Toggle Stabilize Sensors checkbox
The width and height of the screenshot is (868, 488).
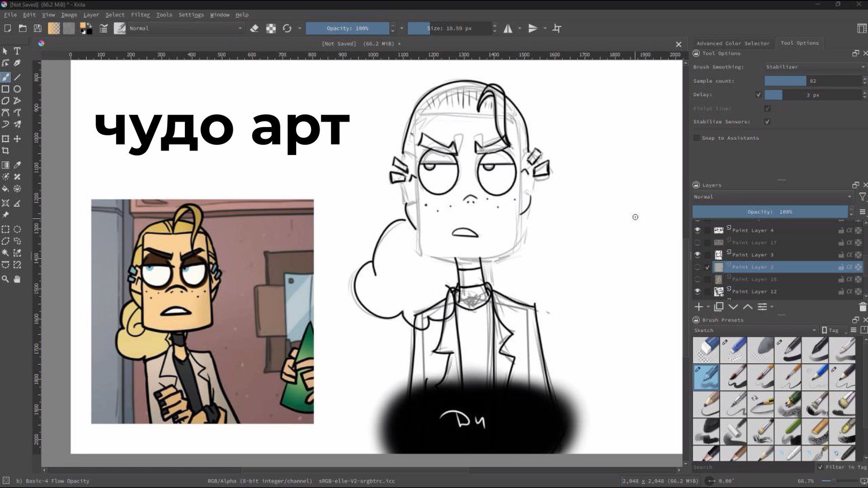pyautogui.click(x=767, y=122)
